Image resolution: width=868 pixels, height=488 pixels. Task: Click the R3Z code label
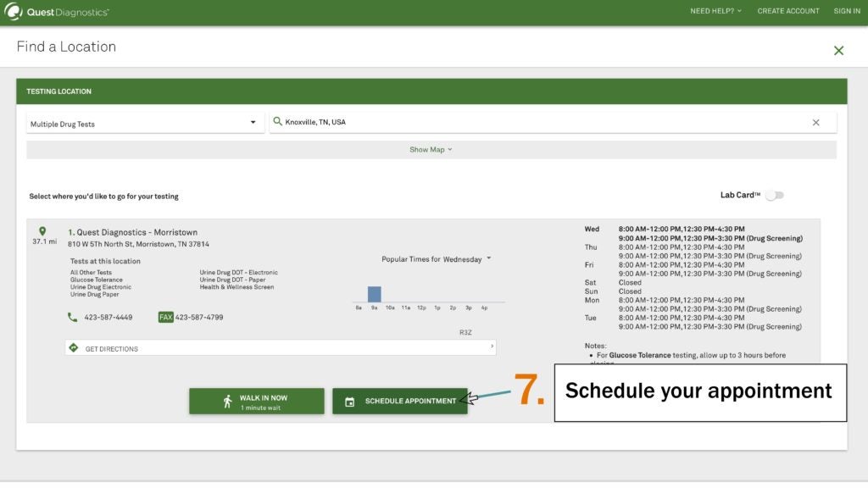465,332
